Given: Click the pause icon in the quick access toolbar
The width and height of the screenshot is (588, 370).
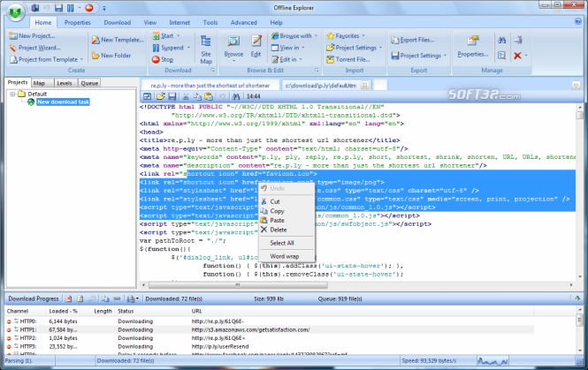Looking at the screenshot, I should pyautogui.click(x=70, y=8).
